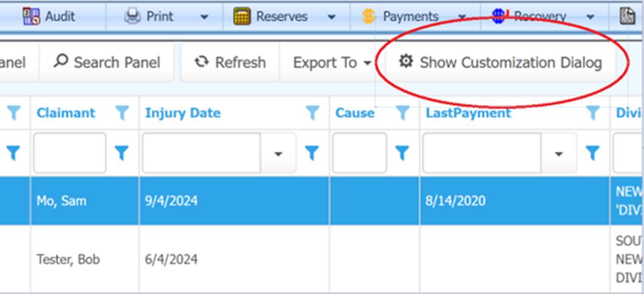Expand the Reserves dropdown arrow
644x294 pixels.
coord(331,17)
